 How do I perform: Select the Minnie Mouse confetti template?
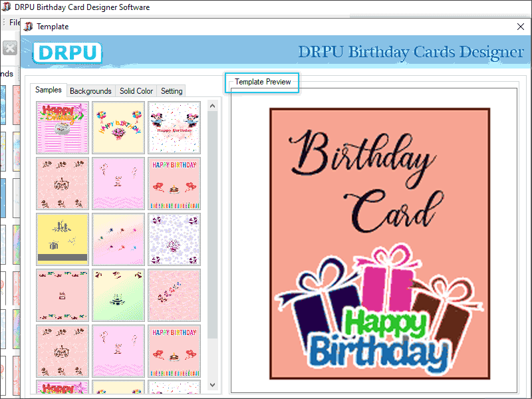coord(174,127)
